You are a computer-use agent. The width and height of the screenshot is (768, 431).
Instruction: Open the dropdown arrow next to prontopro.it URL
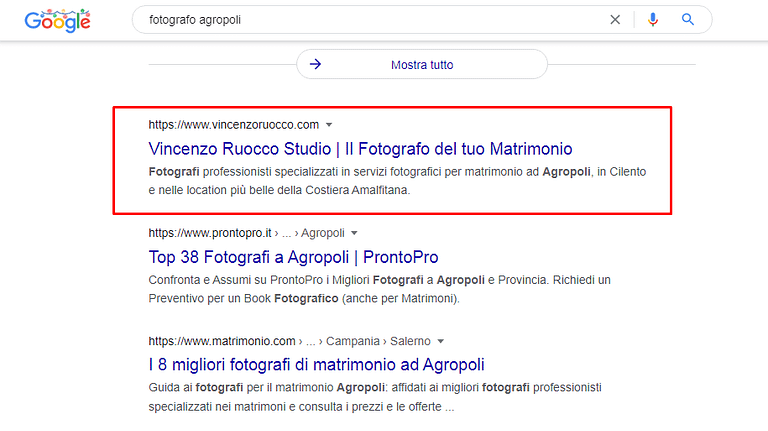pyautogui.click(x=354, y=233)
